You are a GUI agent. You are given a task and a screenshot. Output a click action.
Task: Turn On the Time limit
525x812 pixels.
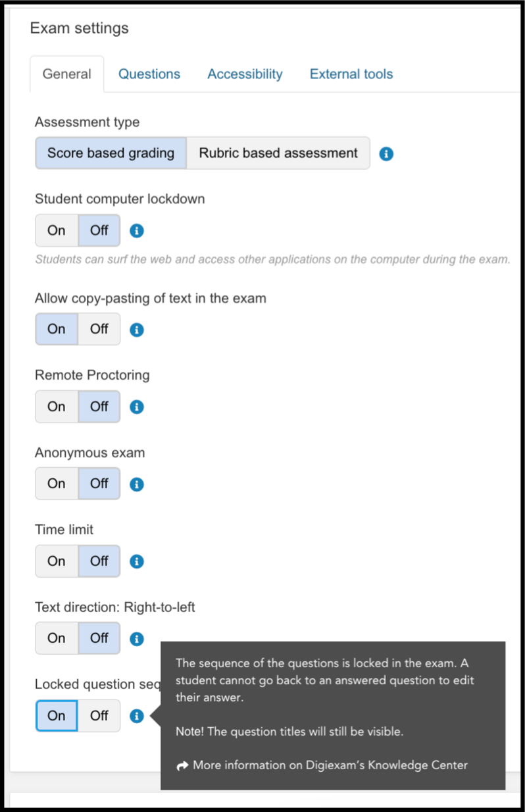coord(57,561)
